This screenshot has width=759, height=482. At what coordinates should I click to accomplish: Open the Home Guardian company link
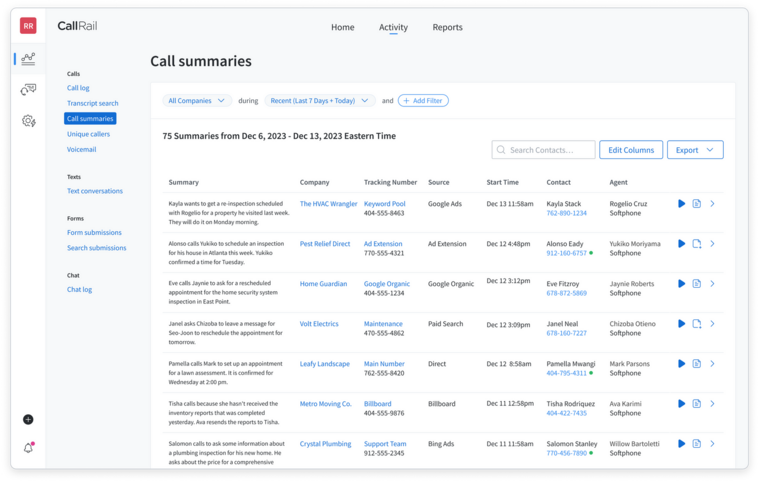(323, 284)
